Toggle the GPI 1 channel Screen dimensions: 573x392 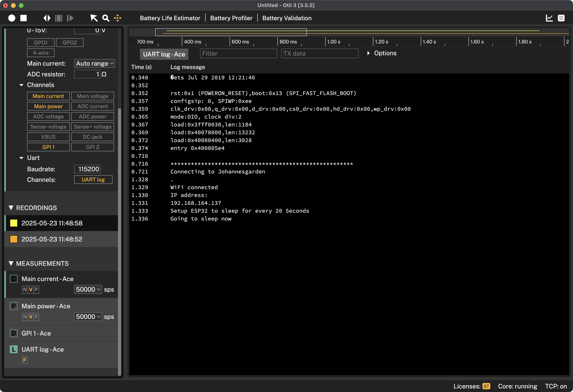point(48,147)
